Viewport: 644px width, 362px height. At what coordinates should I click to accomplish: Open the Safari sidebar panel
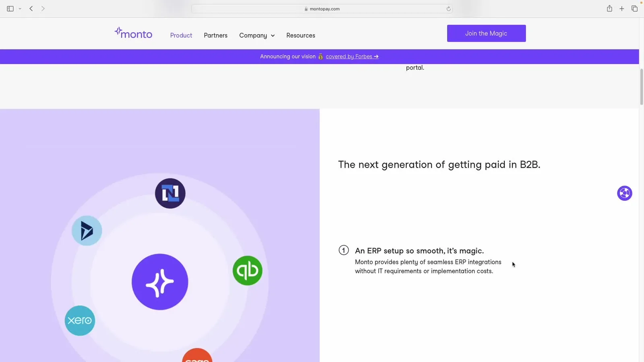10,8
